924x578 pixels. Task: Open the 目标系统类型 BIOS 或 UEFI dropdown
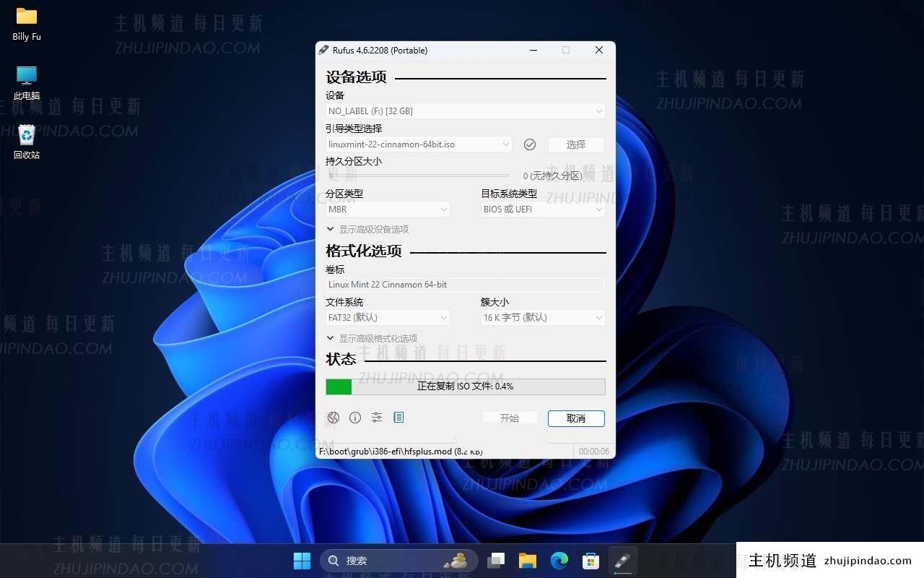click(543, 210)
